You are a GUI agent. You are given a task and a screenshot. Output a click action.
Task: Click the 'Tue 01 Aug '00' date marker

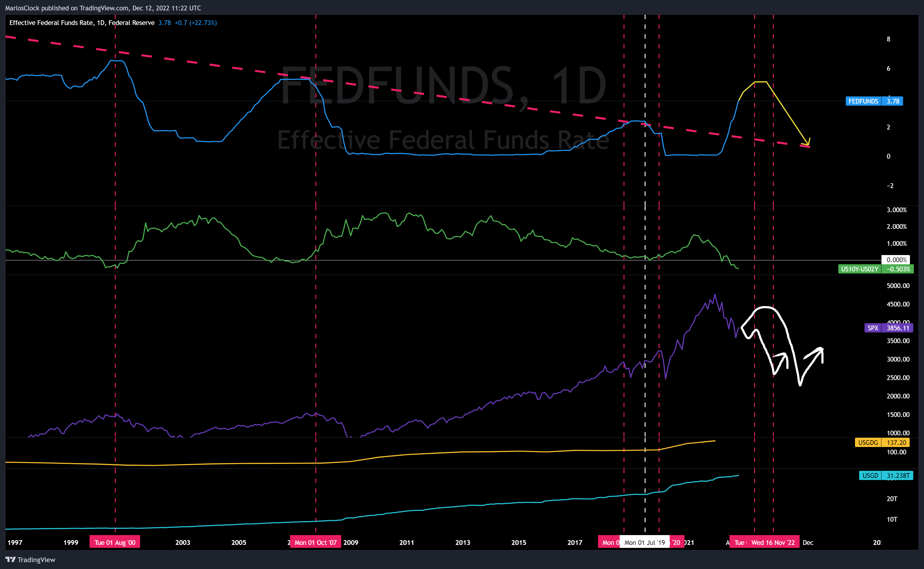pos(115,542)
